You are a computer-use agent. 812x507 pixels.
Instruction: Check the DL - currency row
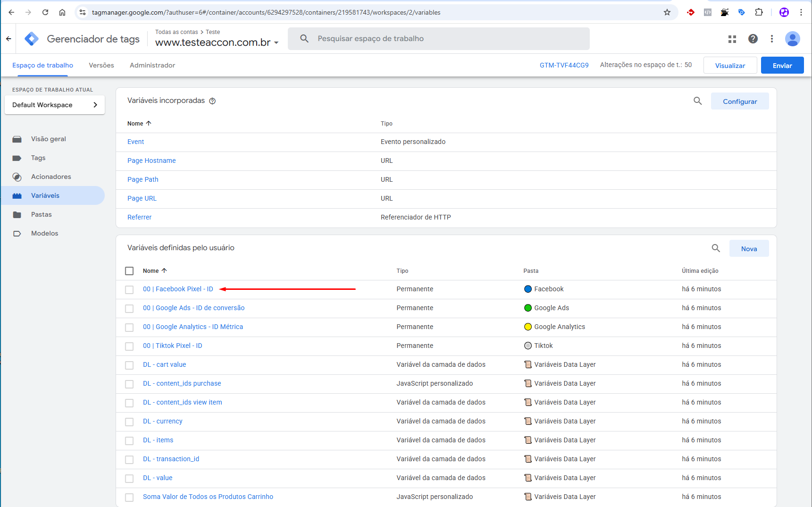click(x=129, y=422)
